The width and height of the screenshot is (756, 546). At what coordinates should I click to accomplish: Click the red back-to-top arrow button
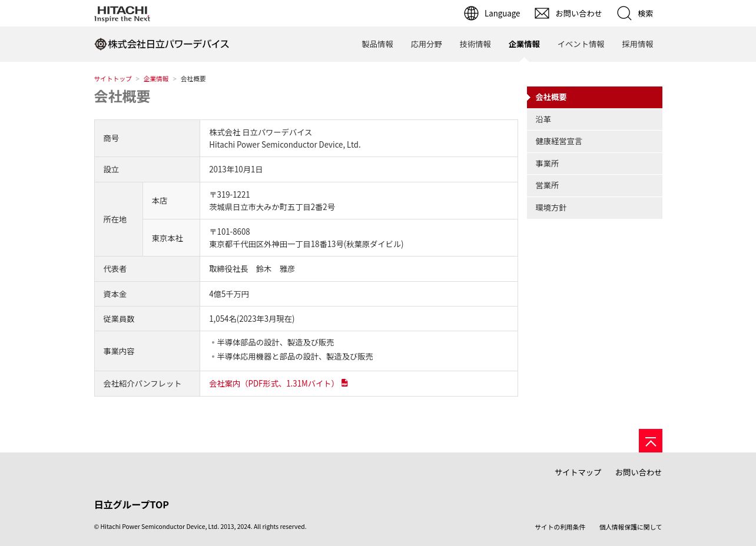(651, 441)
